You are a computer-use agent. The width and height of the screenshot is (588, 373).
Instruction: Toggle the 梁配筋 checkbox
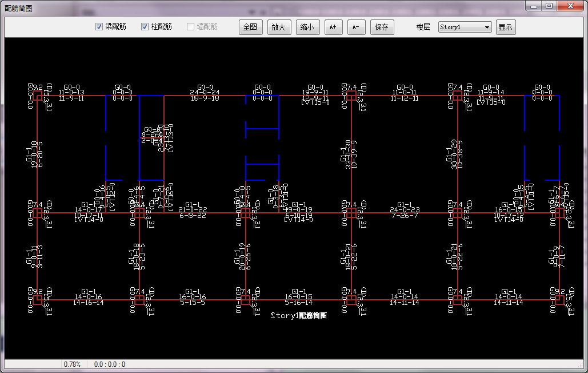(99, 27)
